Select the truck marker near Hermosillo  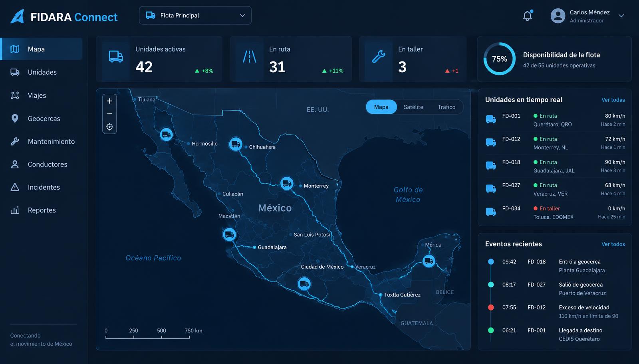[x=166, y=135]
